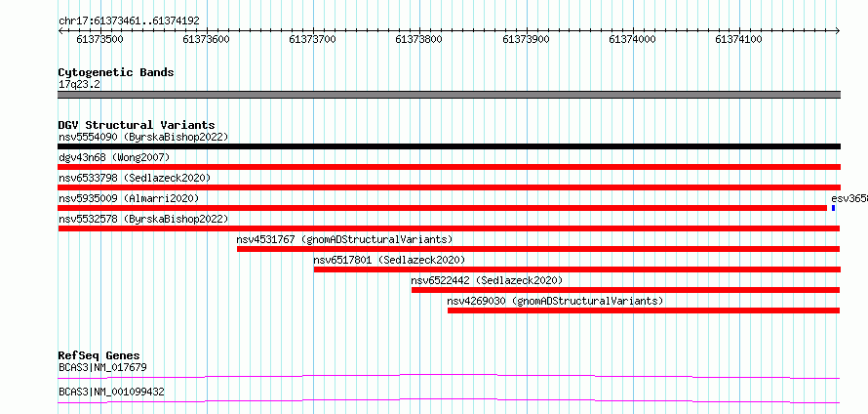Click the RefSeq Genes track title

click(x=99, y=355)
